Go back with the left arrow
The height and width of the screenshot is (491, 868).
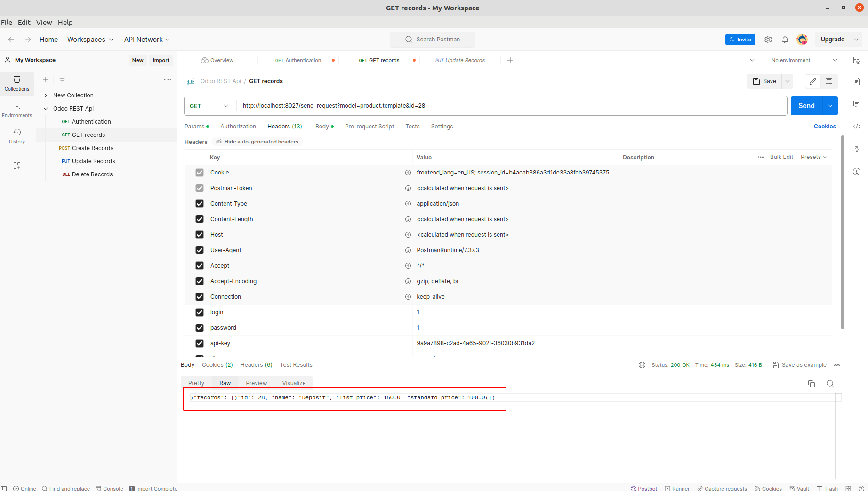pyautogui.click(x=11, y=40)
